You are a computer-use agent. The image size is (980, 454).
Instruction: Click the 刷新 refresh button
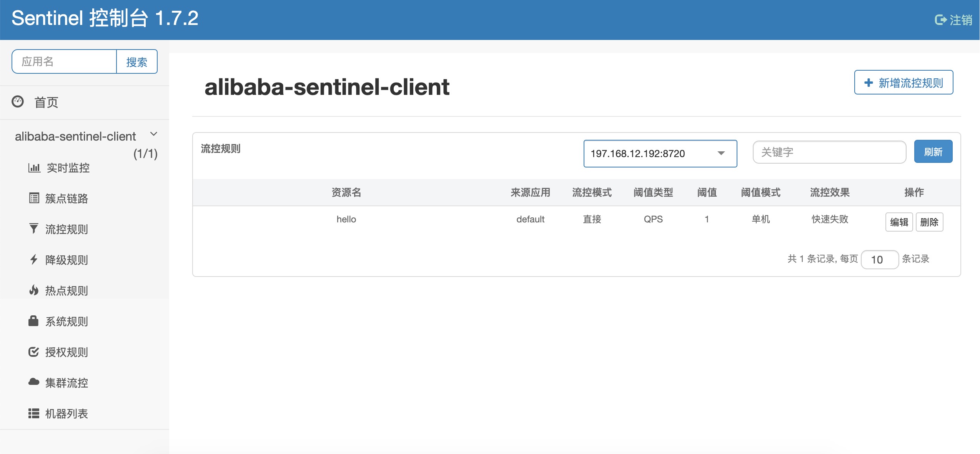[933, 152]
